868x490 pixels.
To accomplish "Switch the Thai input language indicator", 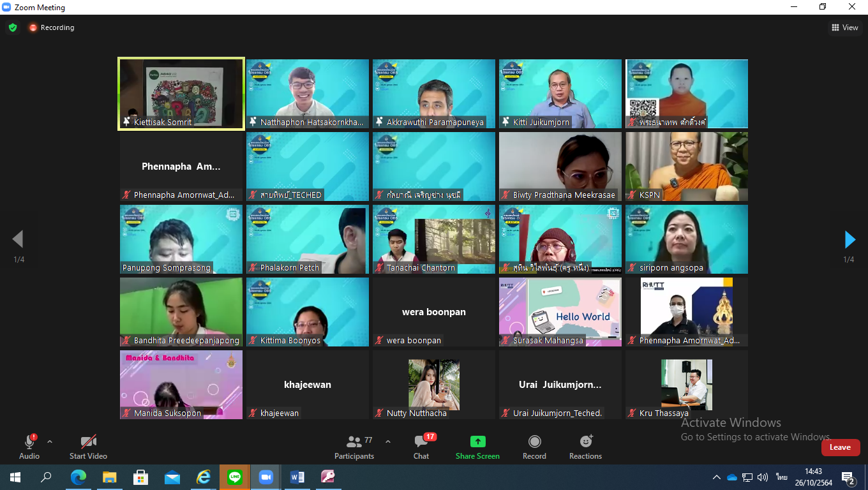I will click(x=782, y=477).
